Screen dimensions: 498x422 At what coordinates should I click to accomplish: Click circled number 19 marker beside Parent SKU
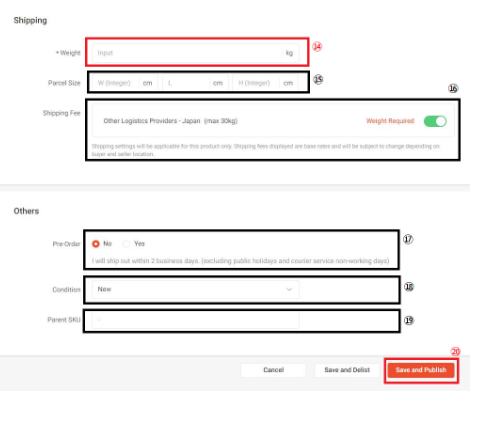tap(409, 320)
